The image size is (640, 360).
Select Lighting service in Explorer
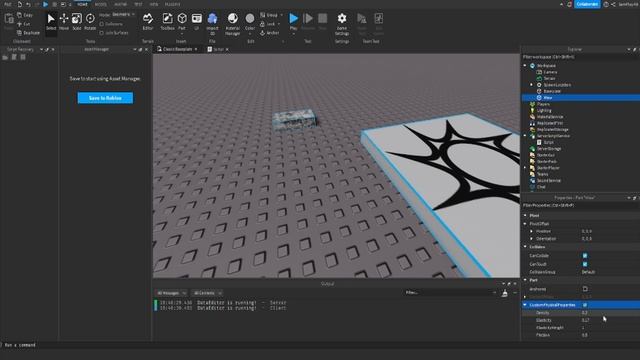click(544, 111)
